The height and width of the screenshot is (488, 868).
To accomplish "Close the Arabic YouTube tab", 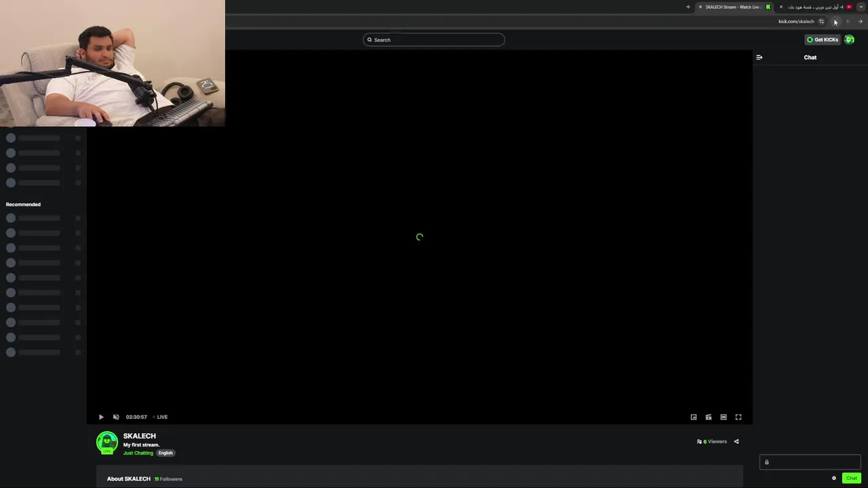I will click(781, 7).
